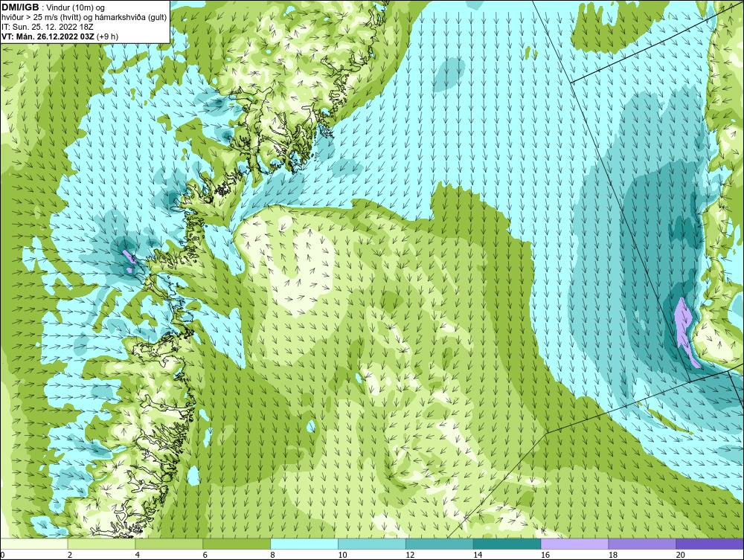Click the 2–4 m/s light green legend swatch
The image size is (744, 560).
point(101,544)
